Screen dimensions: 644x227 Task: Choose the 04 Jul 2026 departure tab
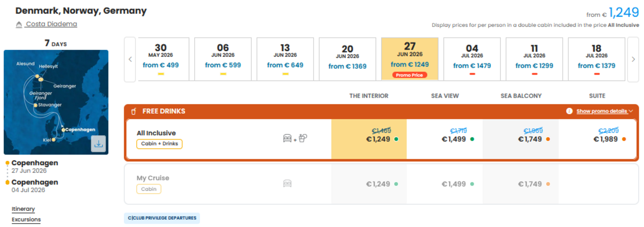(472, 59)
